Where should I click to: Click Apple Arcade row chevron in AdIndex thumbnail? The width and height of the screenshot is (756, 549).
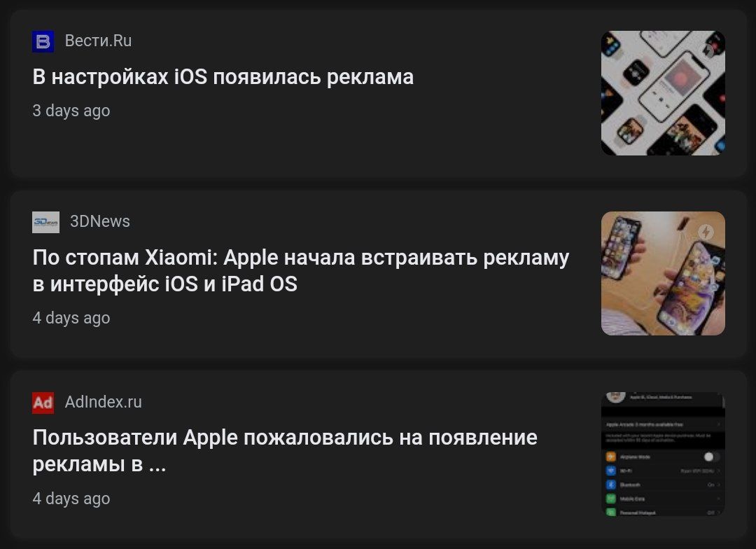tap(719, 424)
